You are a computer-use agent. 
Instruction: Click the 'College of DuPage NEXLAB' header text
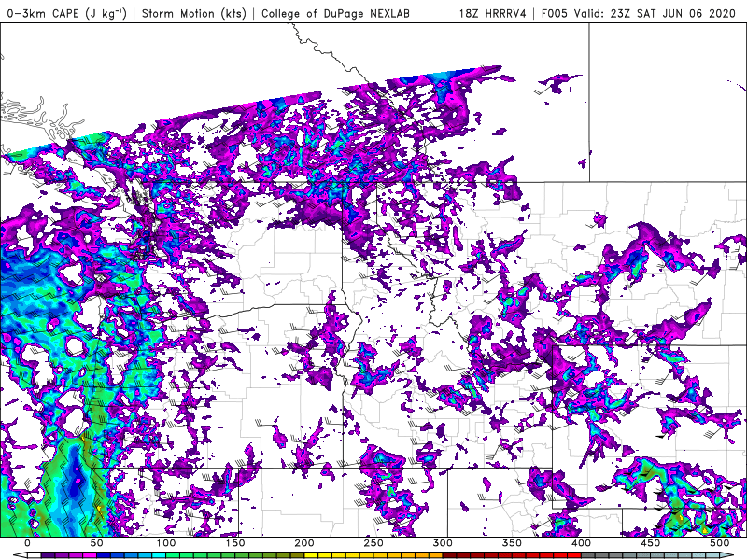click(x=335, y=13)
